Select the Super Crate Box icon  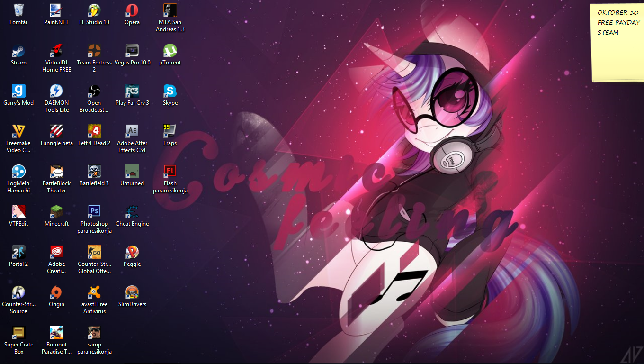18,332
